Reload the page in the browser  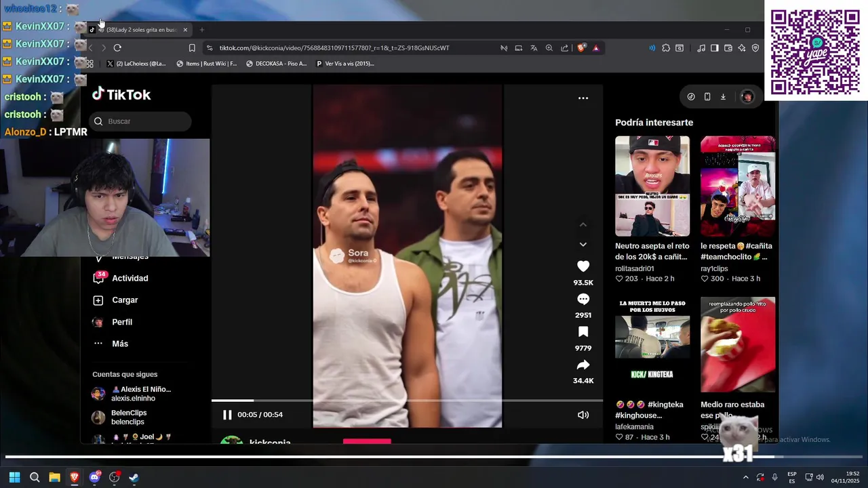[x=117, y=48]
